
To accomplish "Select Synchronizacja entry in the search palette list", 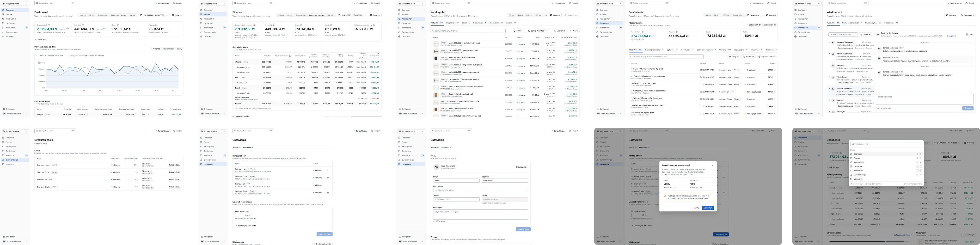I will tap(886, 175).
